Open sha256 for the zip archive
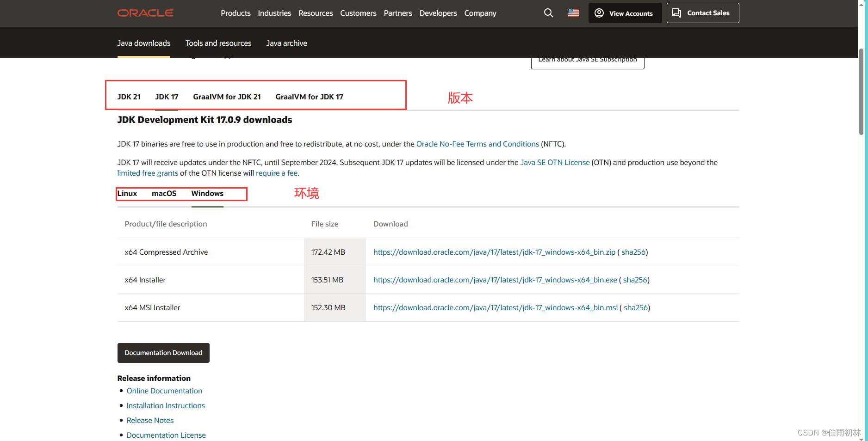868x441 pixels. 633,252
